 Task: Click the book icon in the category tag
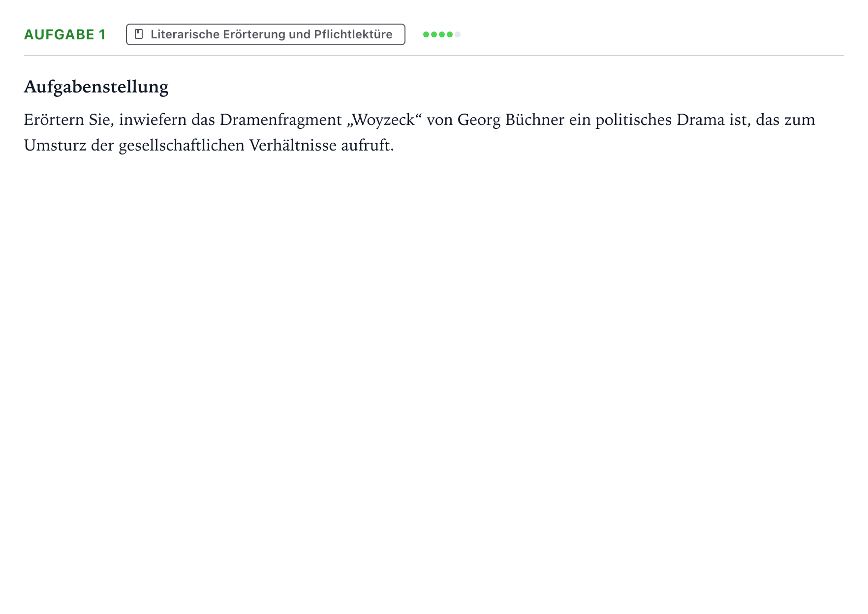(x=139, y=34)
